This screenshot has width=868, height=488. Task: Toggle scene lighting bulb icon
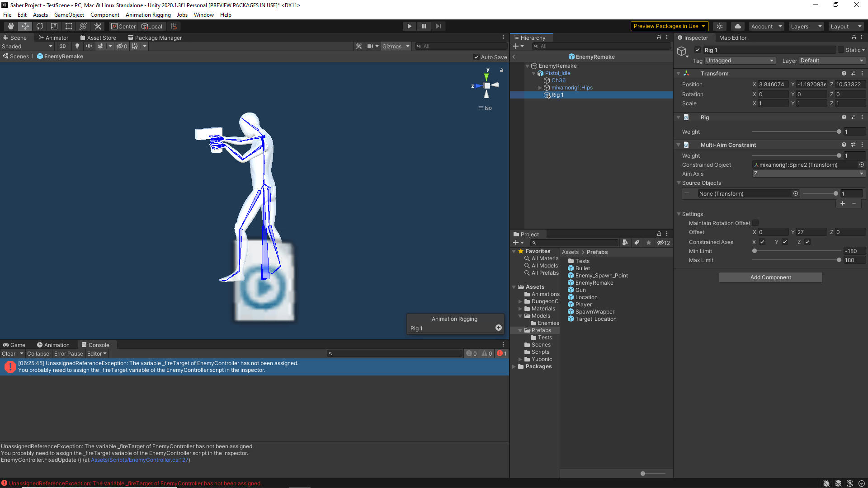pyautogui.click(x=77, y=46)
